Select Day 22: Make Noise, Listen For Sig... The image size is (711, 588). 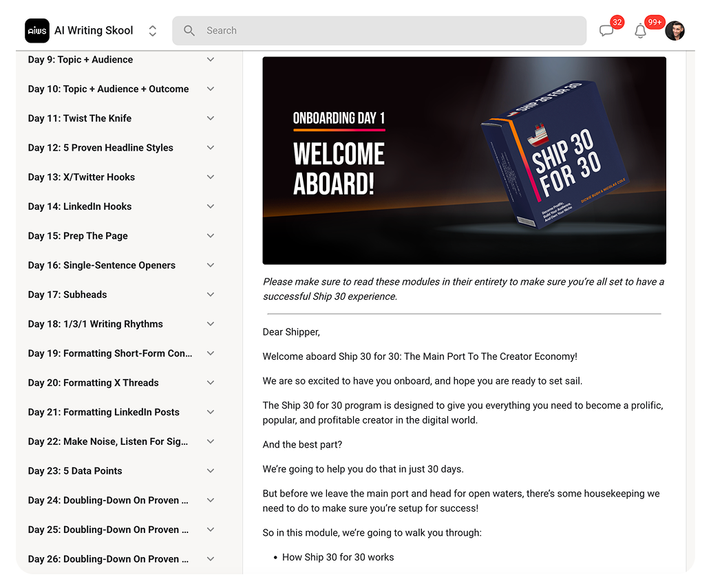108,442
